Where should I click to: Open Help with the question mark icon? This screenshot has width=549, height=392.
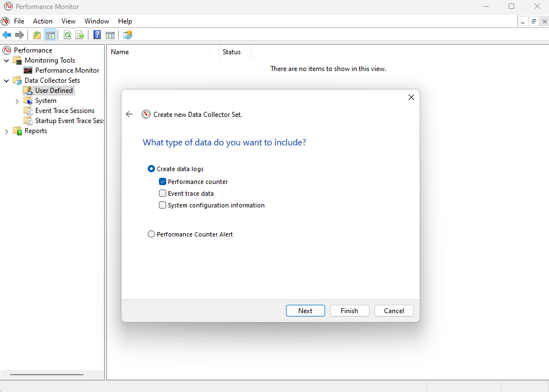(97, 35)
